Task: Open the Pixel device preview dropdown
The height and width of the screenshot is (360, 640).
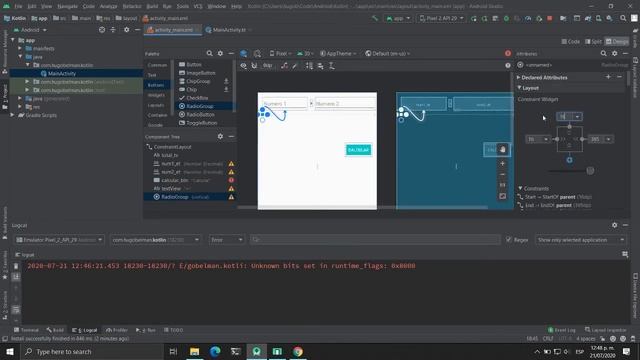Action: tap(280, 53)
